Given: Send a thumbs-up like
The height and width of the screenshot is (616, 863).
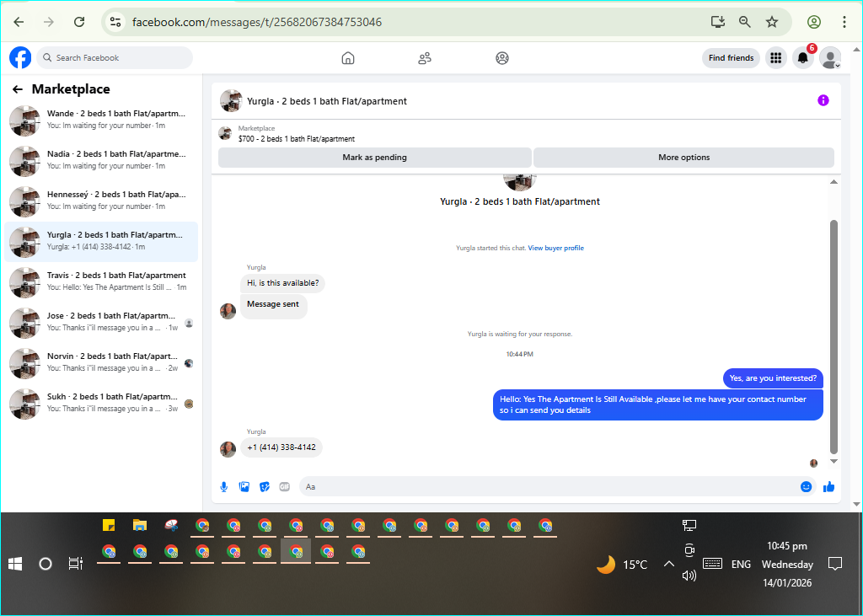Looking at the screenshot, I should pyautogui.click(x=829, y=486).
